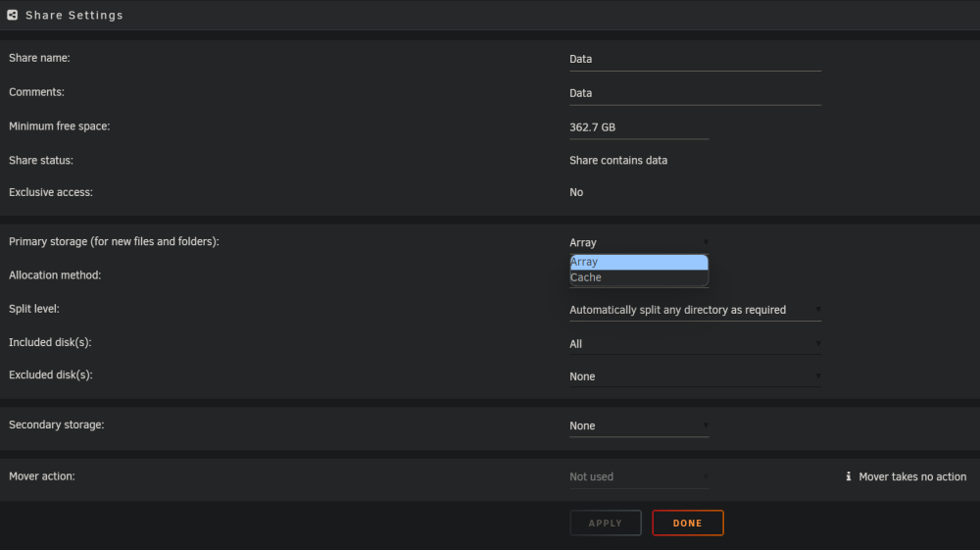The height and width of the screenshot is (550, 980).
Task: Open the Primary storage dropdown
Action: [x=639, y=242]
